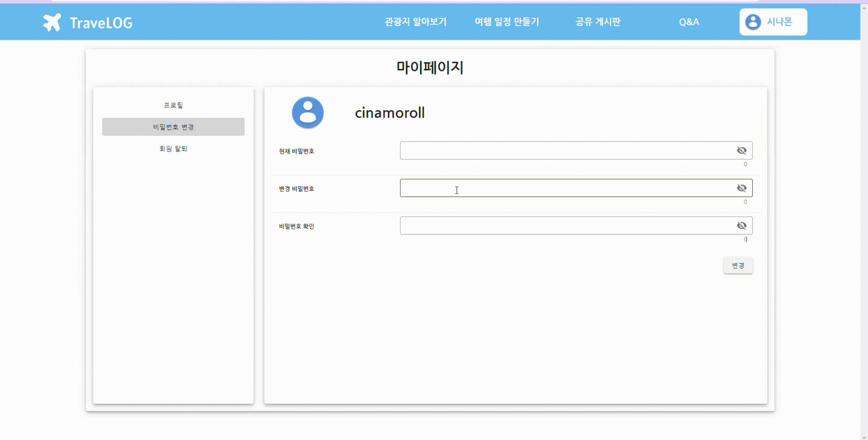Image resolution: width=868 pixels, height=440 pixels.
Task: Toggle visibility of 현재 비밀번호 field
Action: tap(741, 151)
